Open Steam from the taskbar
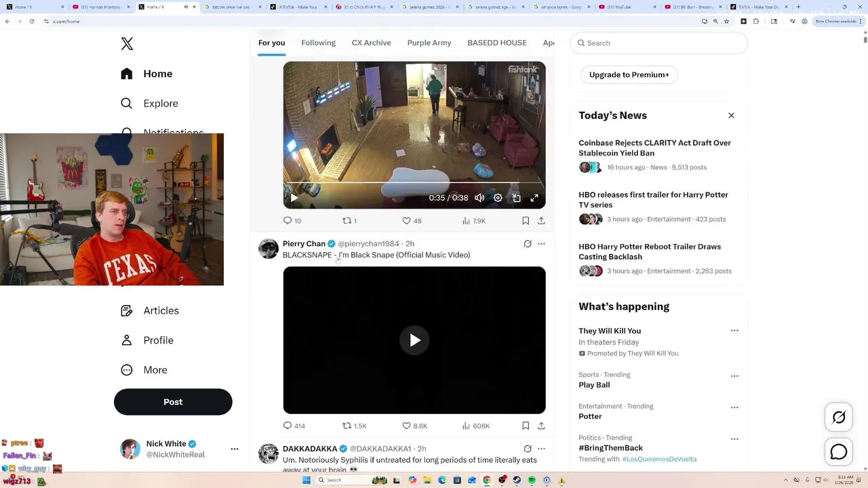 click(517, 480)
